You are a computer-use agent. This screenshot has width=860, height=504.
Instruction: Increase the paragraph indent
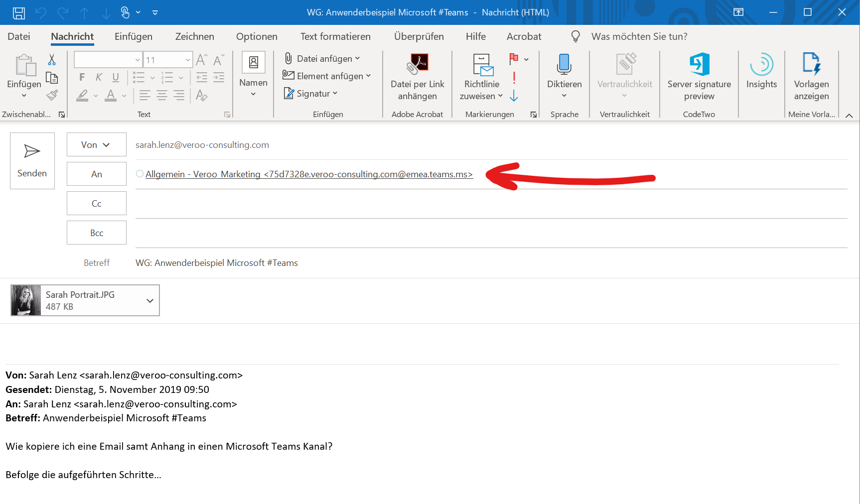pos(219,77)
